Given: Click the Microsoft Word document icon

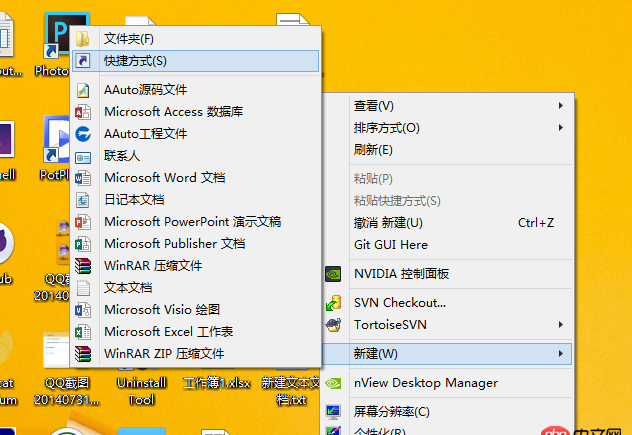Looking at the screenshot, I should pos(83,178).
